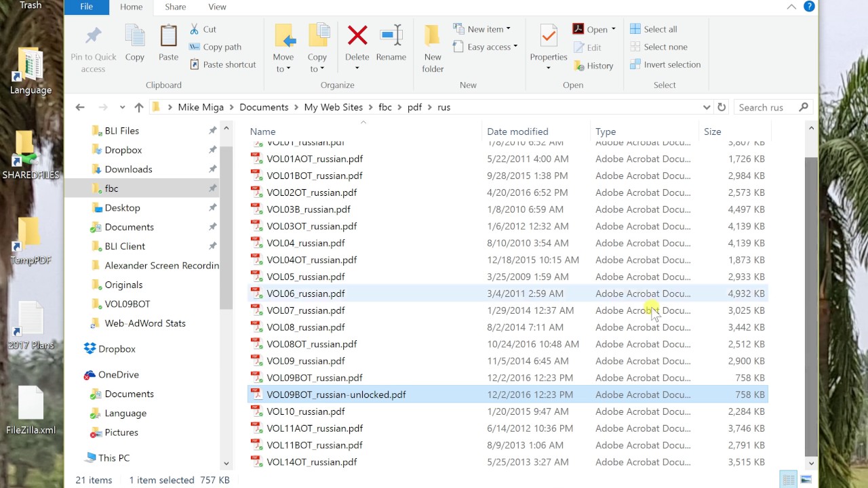Click Select all
The height and width of the screenshot is (488, 868).
click(654, 29)
